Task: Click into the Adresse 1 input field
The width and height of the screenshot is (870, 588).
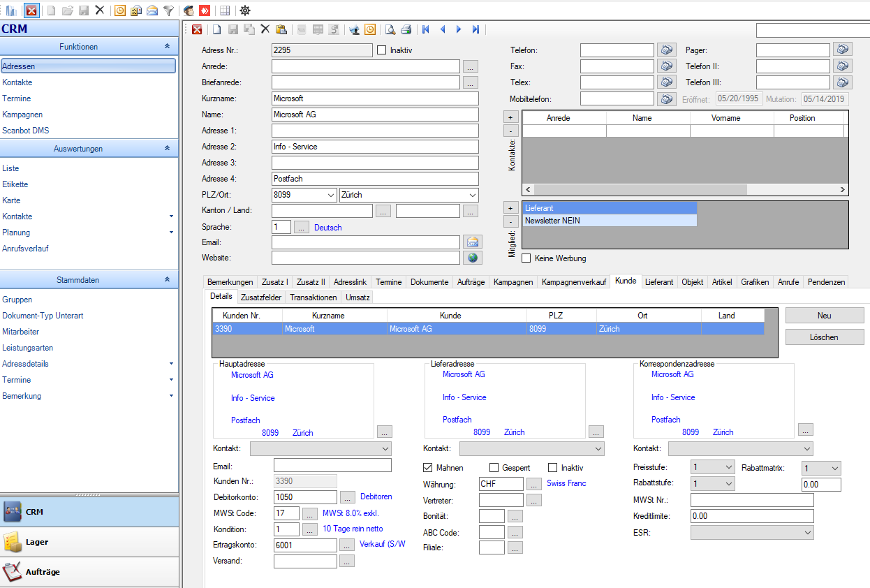Action: 375,131
